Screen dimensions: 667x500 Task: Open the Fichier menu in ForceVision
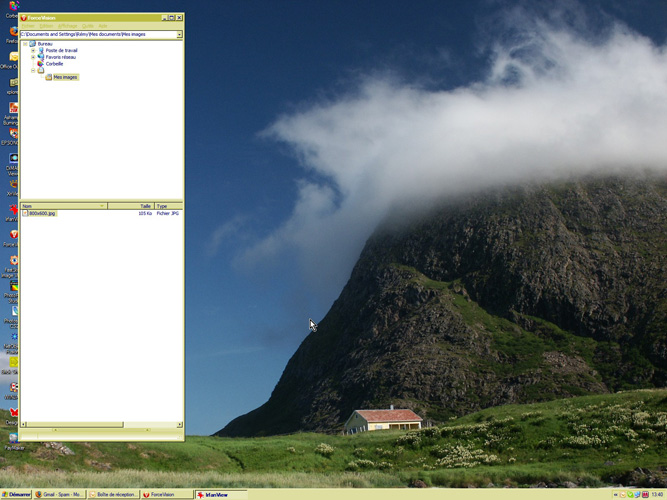(28, 26)
